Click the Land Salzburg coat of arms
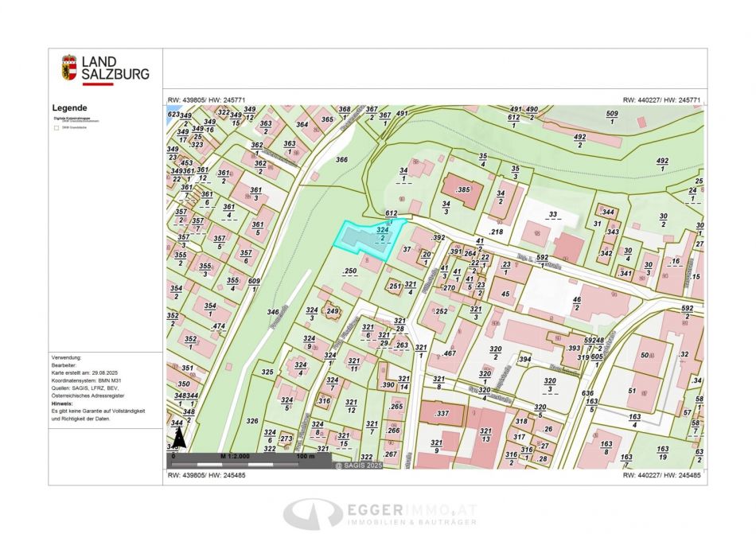This screenshot has width=756, height=534. point(69,67)
